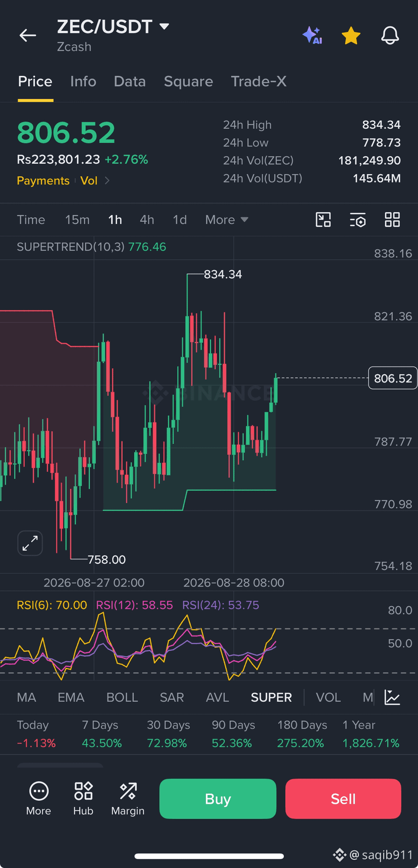Tap the Sell button
Viewport: 418px width, 868px height.
343,799
